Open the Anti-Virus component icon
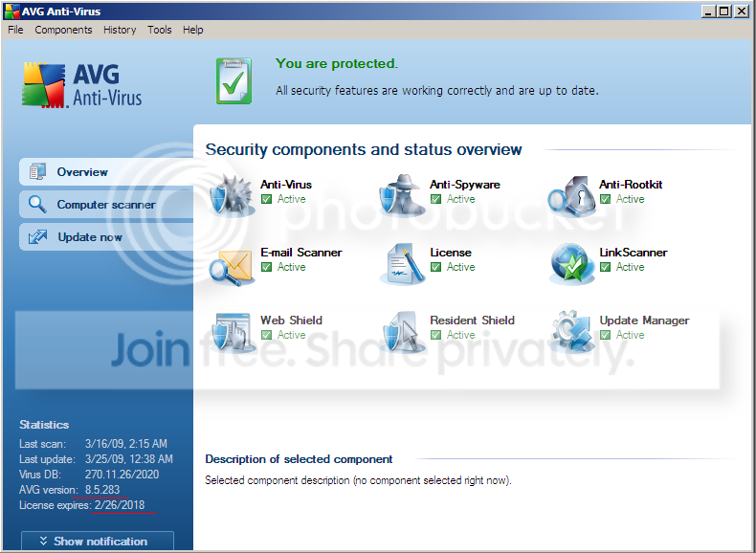 point(232,196)
